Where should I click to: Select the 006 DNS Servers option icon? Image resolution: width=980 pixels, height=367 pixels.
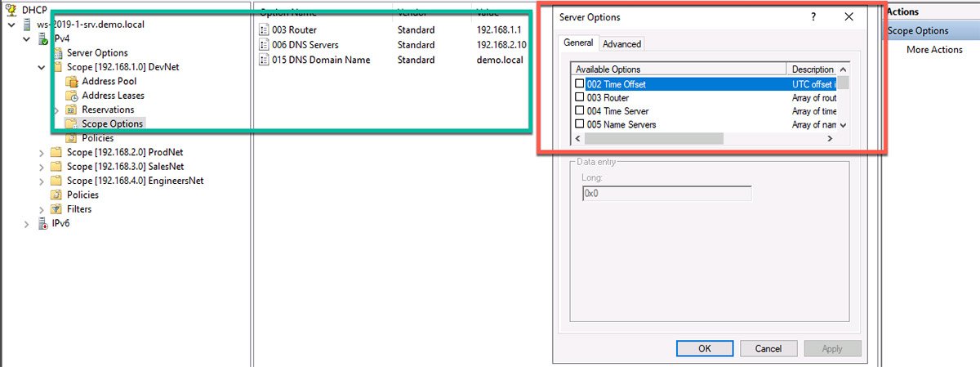[x=264, y=45]
